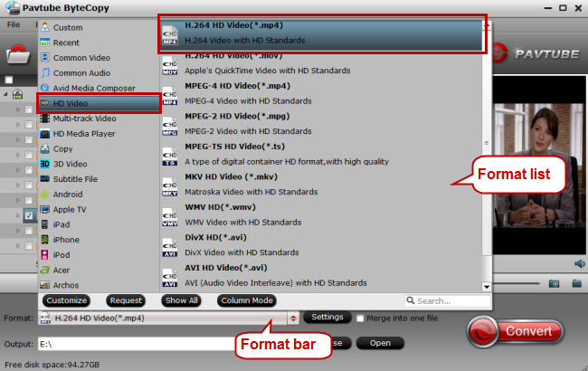The height and width of the screenshot is (371, 588).
Task: Select the Subtitle File icon
Action: (x=45, y=178)
